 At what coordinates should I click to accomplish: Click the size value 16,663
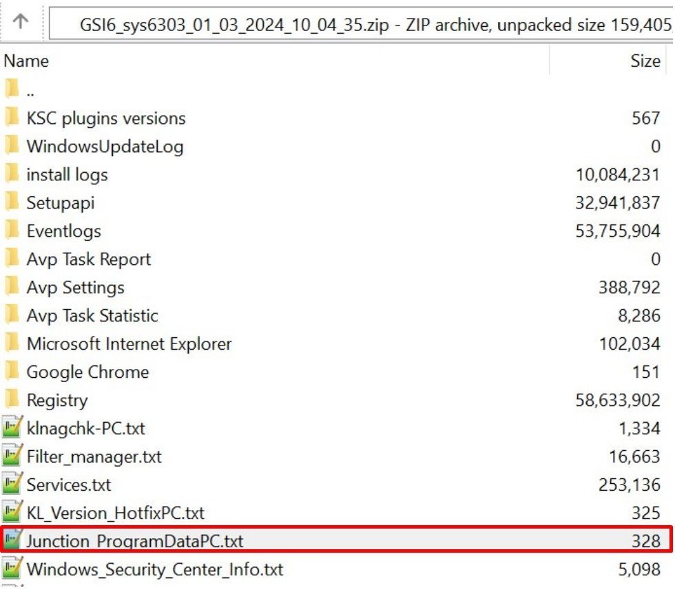tap(634, 457)
